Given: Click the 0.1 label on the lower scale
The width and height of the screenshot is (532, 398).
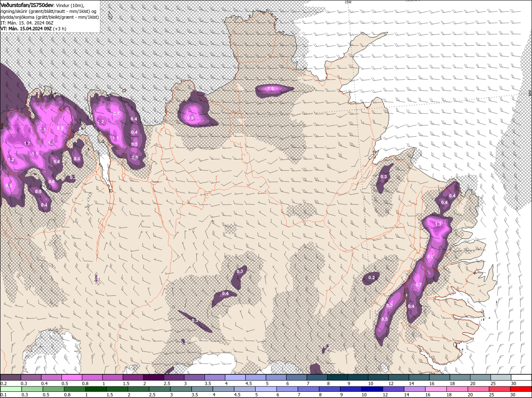Looking at the screenshot, I should [3, 395].
